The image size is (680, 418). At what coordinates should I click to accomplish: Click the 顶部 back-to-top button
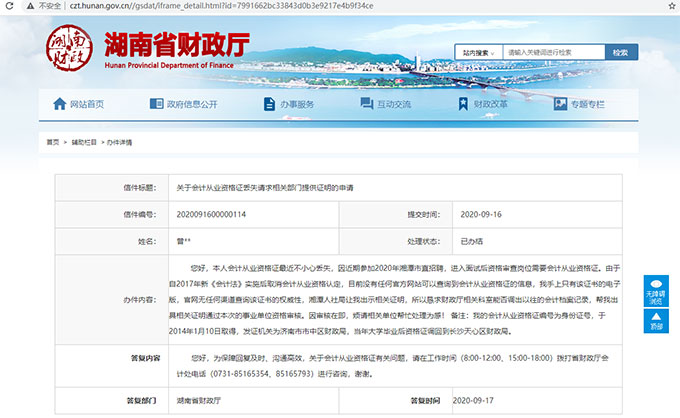pyautogui.click(x=656, y=320)
